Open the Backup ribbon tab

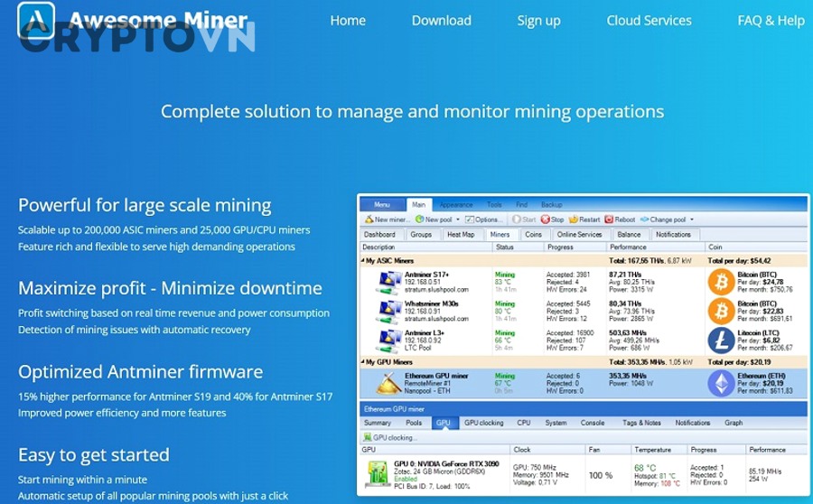(552, 205)
